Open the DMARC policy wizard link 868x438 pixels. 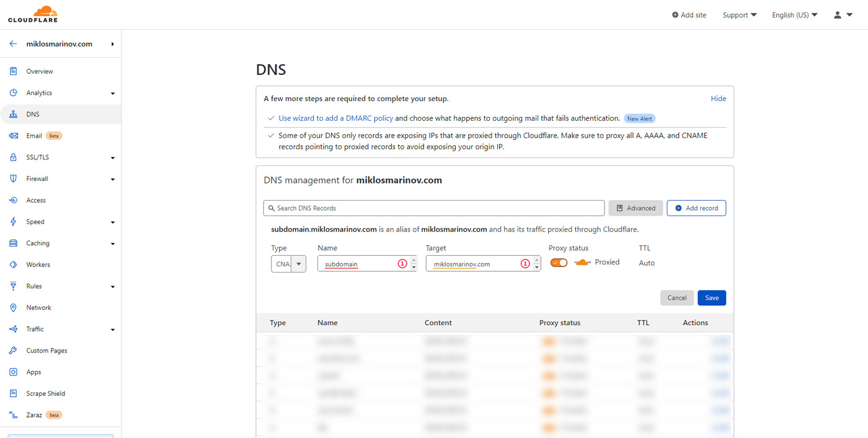tap(336, 118)
